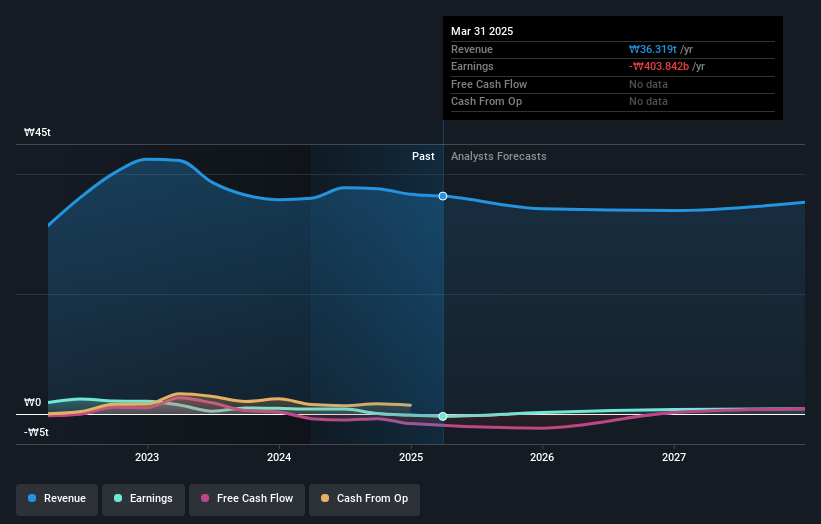
Task: Click the blue Revenue legend dot
Action: (32, 498)
